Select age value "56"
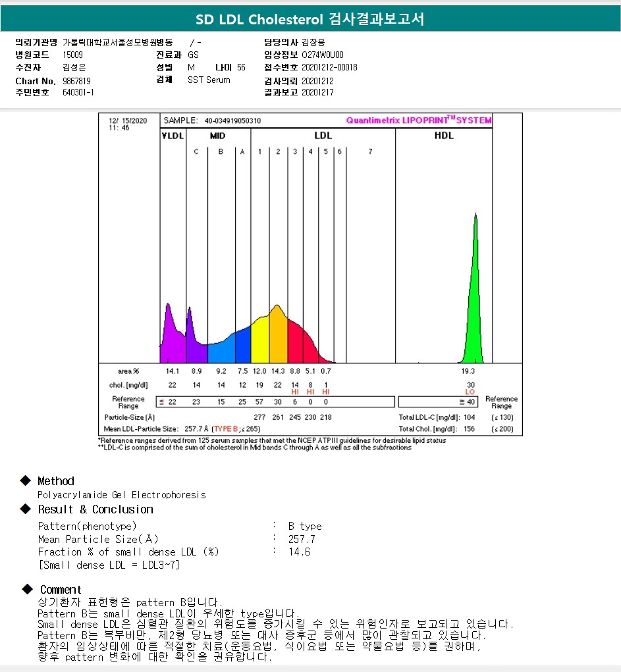 241,67
